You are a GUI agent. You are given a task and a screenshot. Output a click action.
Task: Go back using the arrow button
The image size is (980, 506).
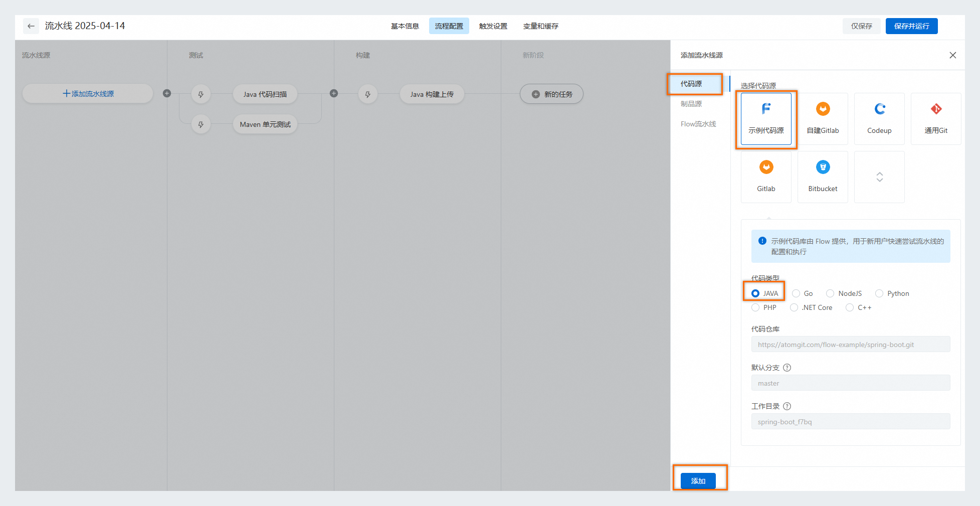pyautogui.click(x=31, y=26)
